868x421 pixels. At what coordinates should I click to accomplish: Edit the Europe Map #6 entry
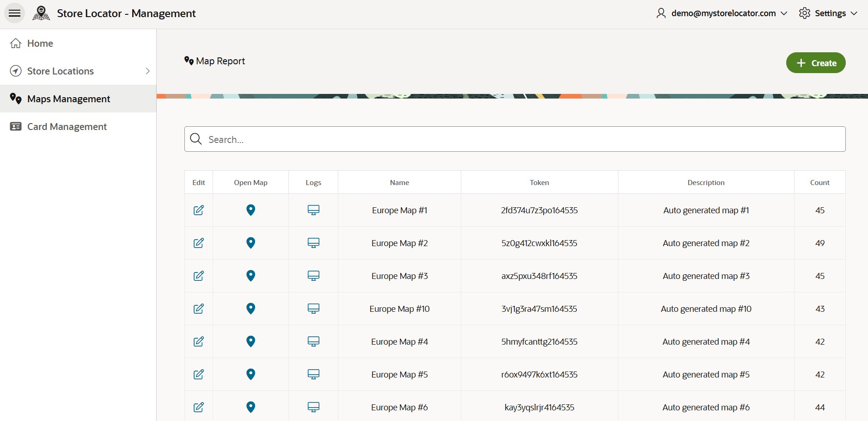pyautogui.click(x=199, y=407)
